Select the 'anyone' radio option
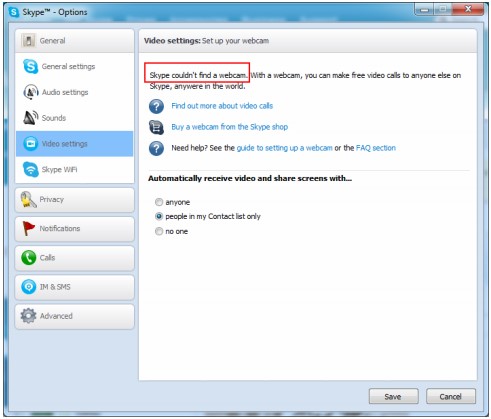Image resolution: width=491 pixels, height=419 pixels. (x=159, y=202)
